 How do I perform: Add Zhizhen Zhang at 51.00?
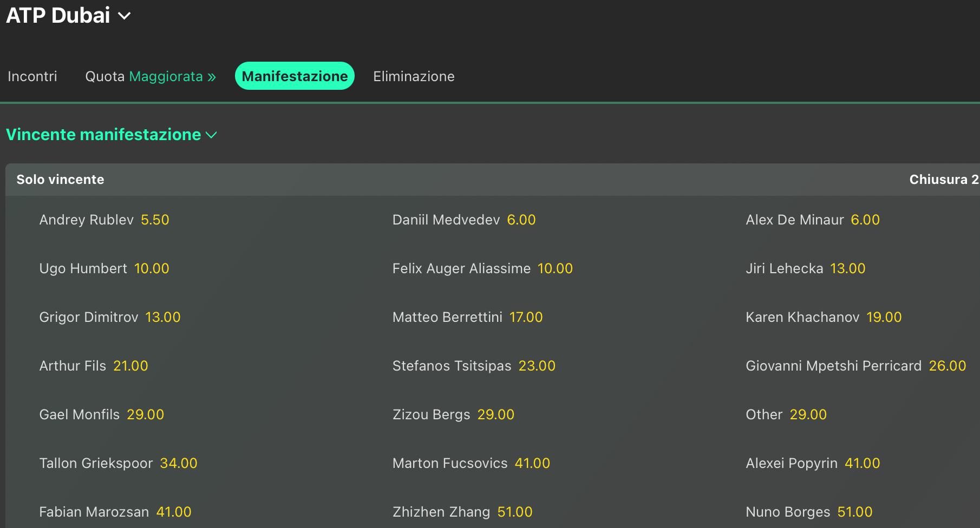pyautogui.click(x=514, y=512)
